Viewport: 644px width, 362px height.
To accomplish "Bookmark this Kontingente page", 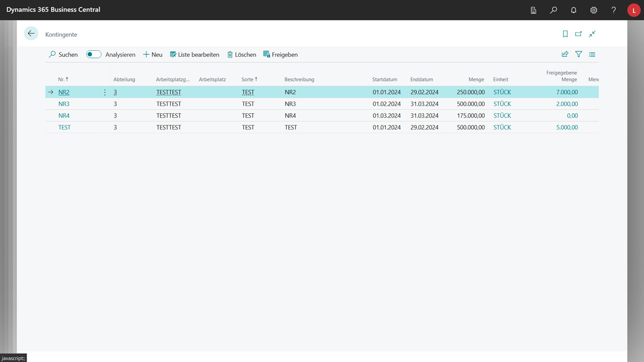I will point(565,34).
